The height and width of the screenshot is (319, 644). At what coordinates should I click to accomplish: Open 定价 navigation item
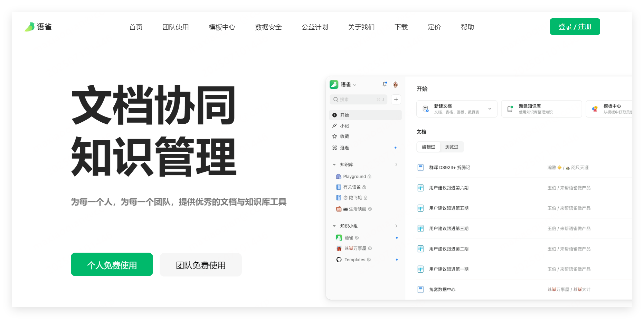(x=434, y=27)
